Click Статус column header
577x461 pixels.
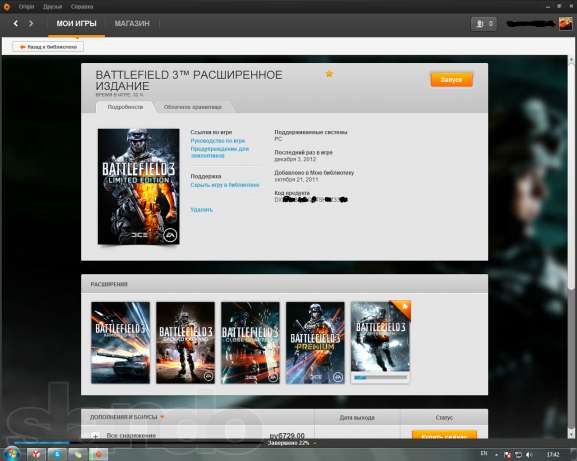click(444, 418)
